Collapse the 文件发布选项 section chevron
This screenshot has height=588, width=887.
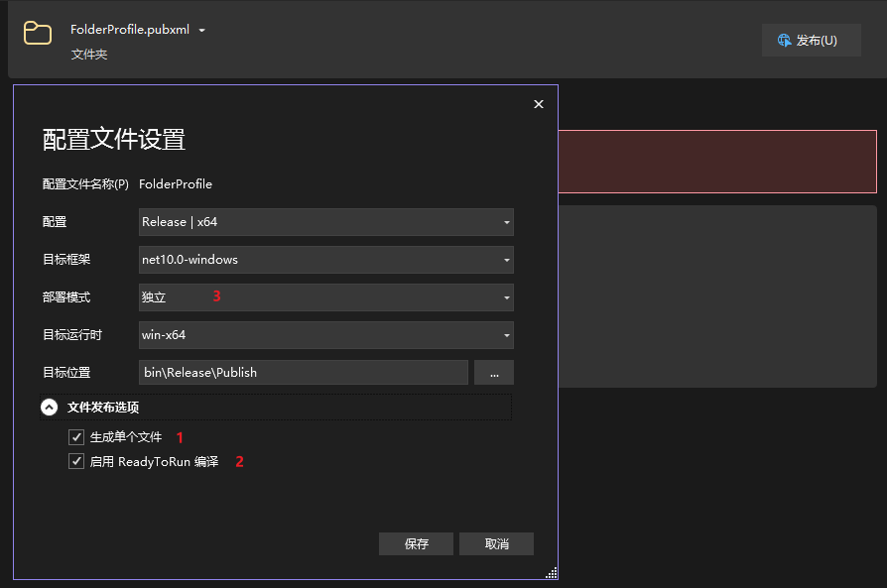click(50, 408)
